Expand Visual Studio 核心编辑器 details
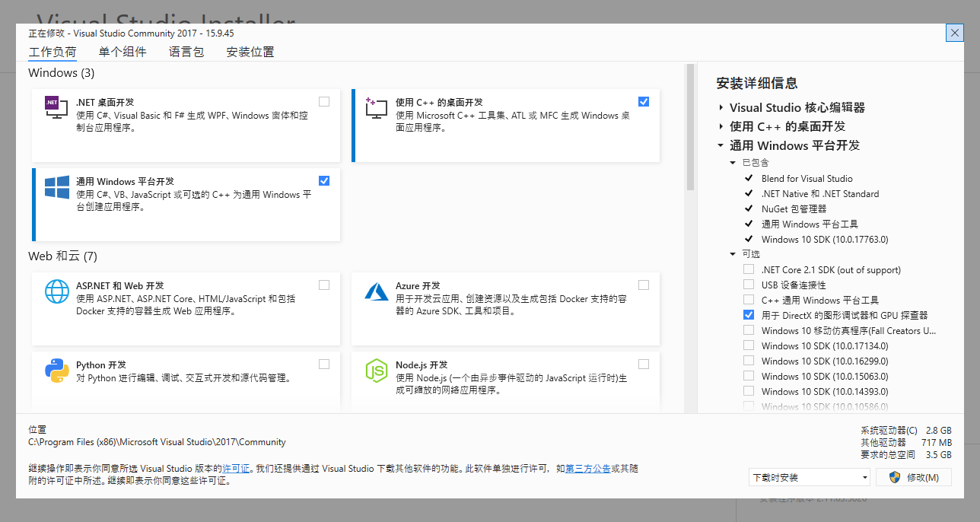Image resolution: width=980 pixels, height=522 pixels. (x=721, y=107)
